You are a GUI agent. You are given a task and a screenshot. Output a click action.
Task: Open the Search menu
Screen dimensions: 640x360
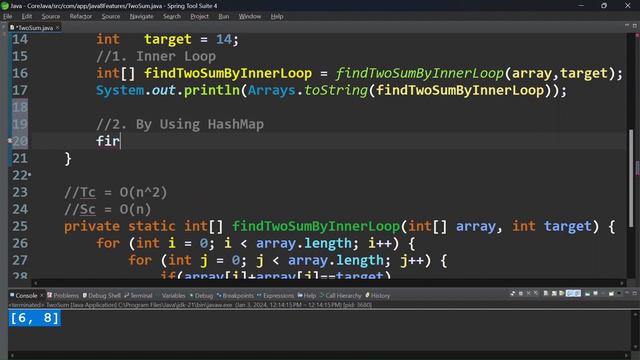[172, 16]
